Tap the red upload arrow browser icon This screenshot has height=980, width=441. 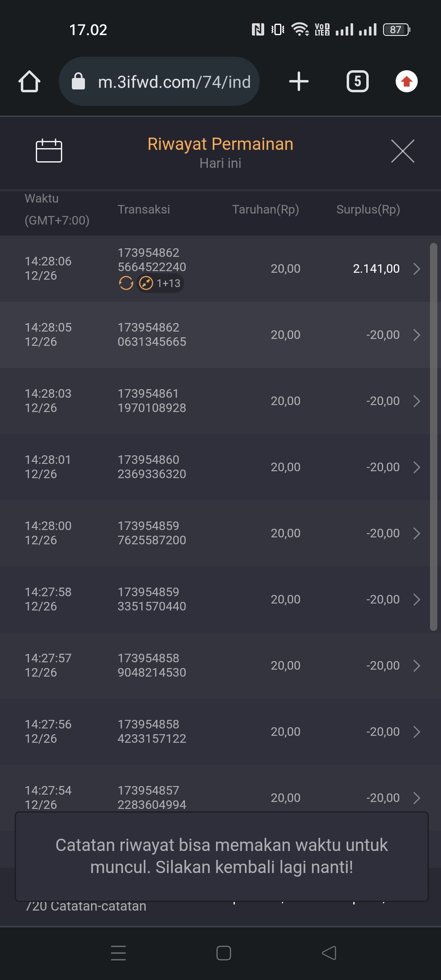pos(406,81)
